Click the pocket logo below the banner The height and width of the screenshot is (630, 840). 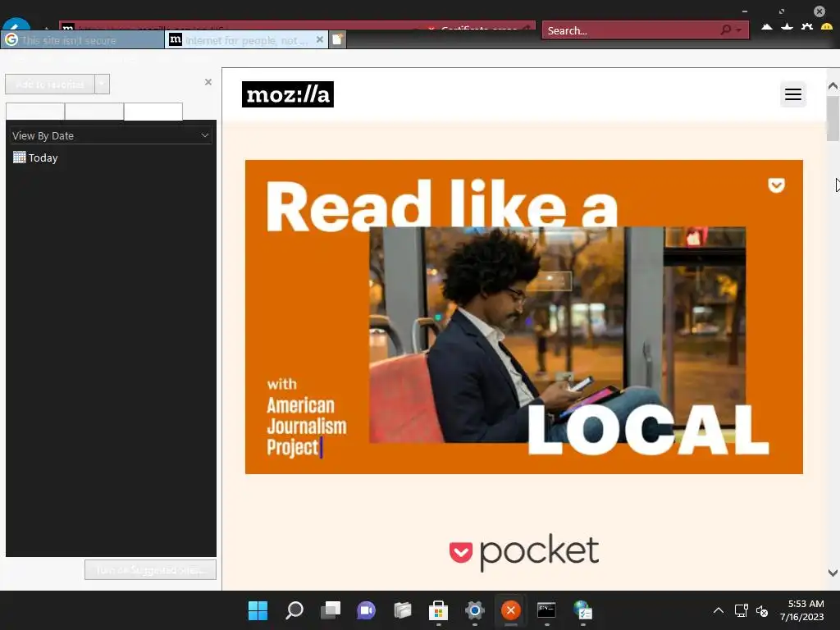[524, 552]
